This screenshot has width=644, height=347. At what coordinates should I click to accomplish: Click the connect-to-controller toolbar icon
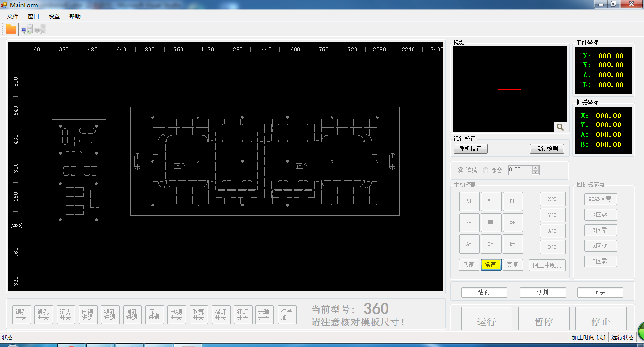click(x=27, y=30)
